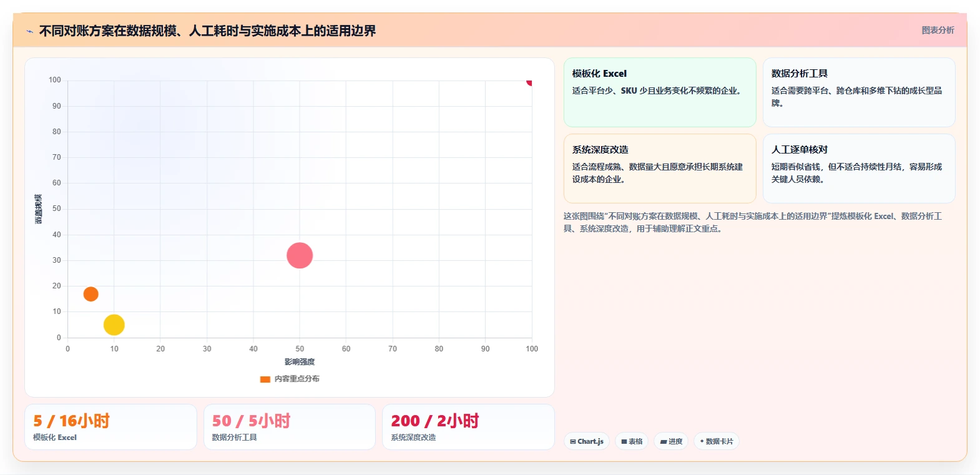Click the 200 / 2小时 stat card
This screenshot has width=980, height=475.
468,427
